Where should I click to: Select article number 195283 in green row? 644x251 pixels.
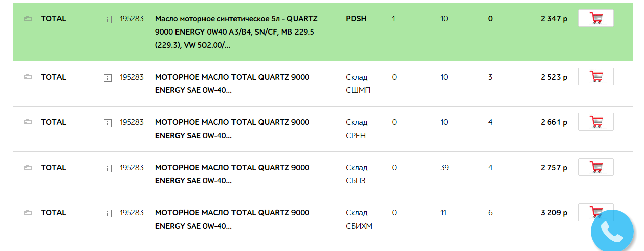tap(132, 19)
